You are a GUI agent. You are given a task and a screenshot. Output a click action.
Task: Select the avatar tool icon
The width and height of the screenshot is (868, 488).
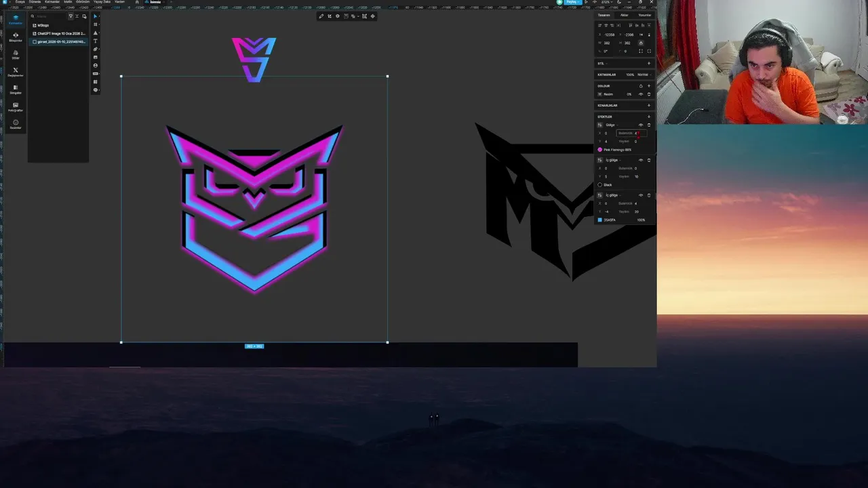click(x=95, y=65)
